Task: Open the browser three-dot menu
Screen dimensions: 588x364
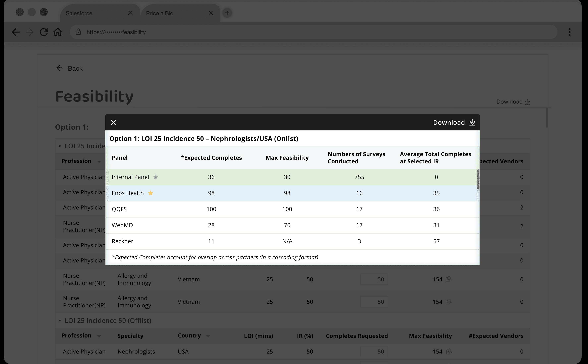Action: pos(569,32)
